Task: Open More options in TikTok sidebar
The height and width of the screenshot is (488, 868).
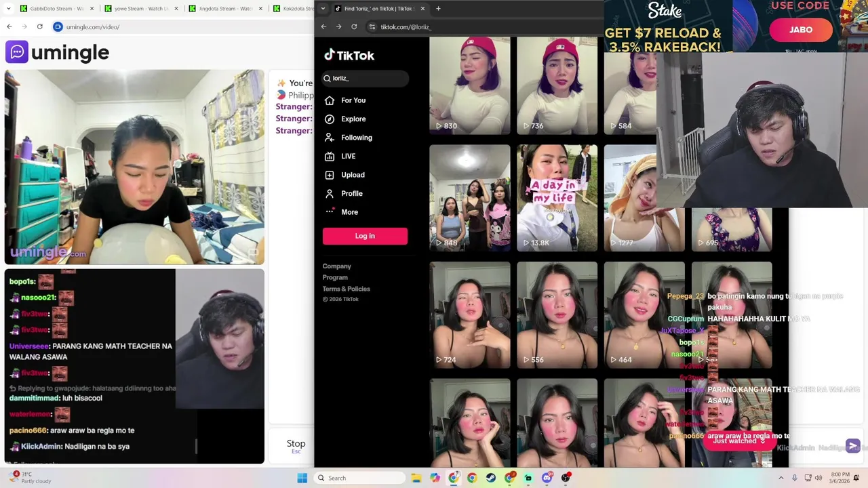Action: pos(349,212)
